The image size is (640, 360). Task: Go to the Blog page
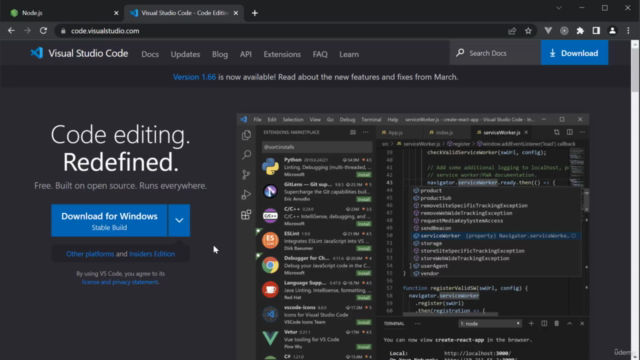coord(220,54)
